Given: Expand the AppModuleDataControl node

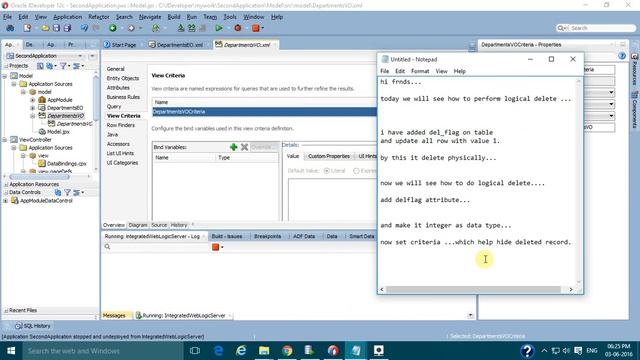Looking at the screenshot, I should (5, 201).
